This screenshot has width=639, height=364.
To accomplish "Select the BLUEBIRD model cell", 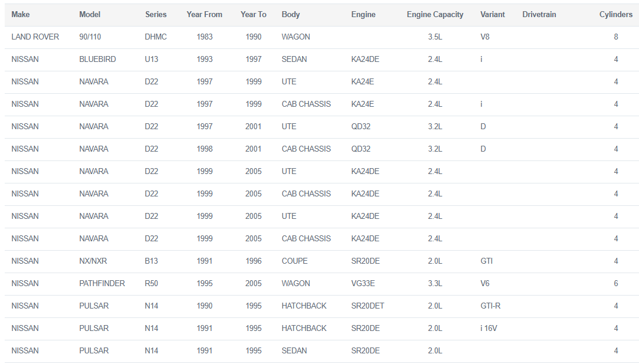I will tap(97, 59).
